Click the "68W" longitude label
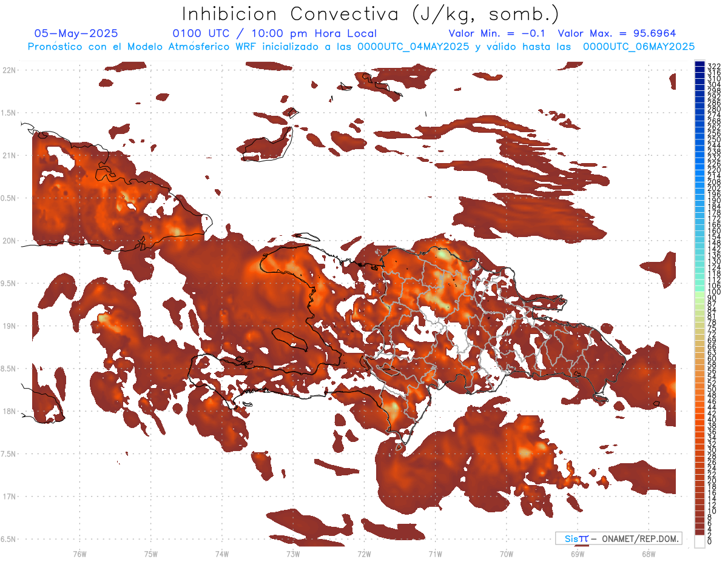The height and width of the screenshot is (562, 728). (649, 554)
